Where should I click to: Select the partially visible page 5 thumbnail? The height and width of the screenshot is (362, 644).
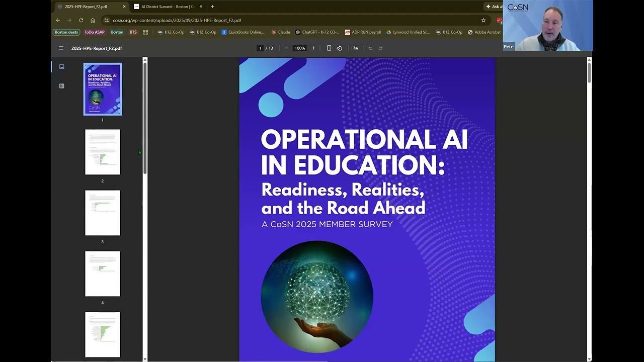[103, 334]
